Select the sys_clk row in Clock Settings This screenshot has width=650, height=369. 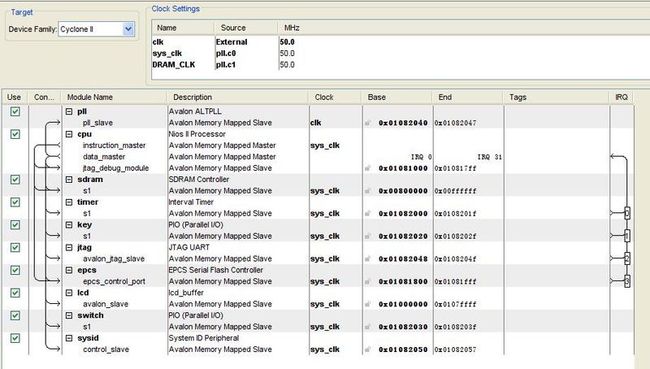pyautogui.click(x=400, y=53)
